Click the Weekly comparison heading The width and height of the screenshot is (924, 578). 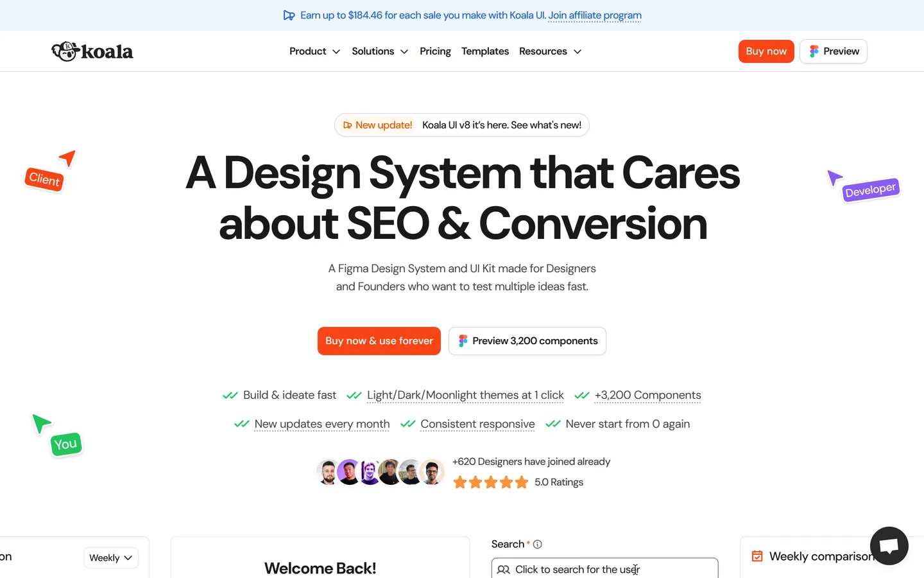(823, 556)
